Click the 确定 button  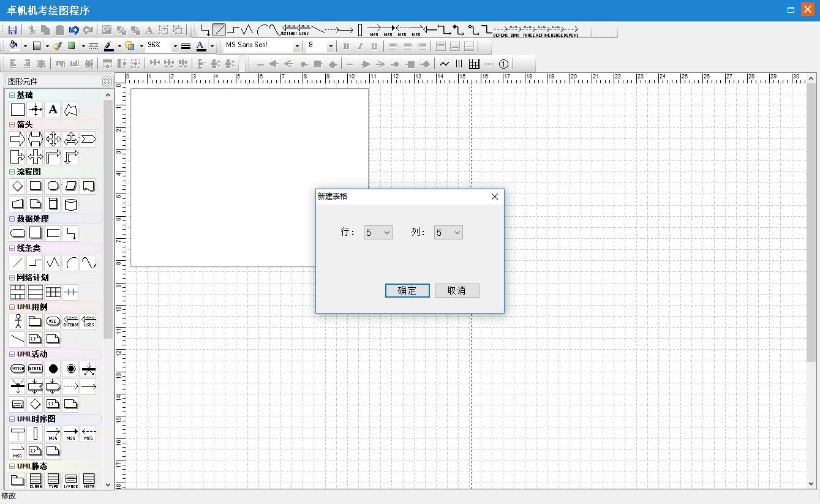[x=407, y=290]
